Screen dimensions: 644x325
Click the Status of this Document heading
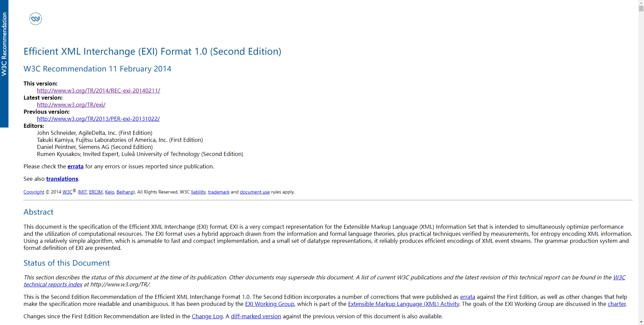pyautogui.click(x=67, y=263)
